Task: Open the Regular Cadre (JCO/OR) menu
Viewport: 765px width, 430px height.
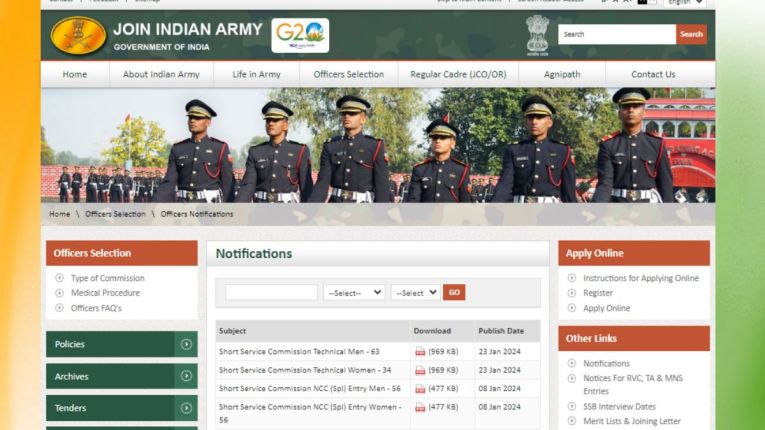Action: (458, 75)
